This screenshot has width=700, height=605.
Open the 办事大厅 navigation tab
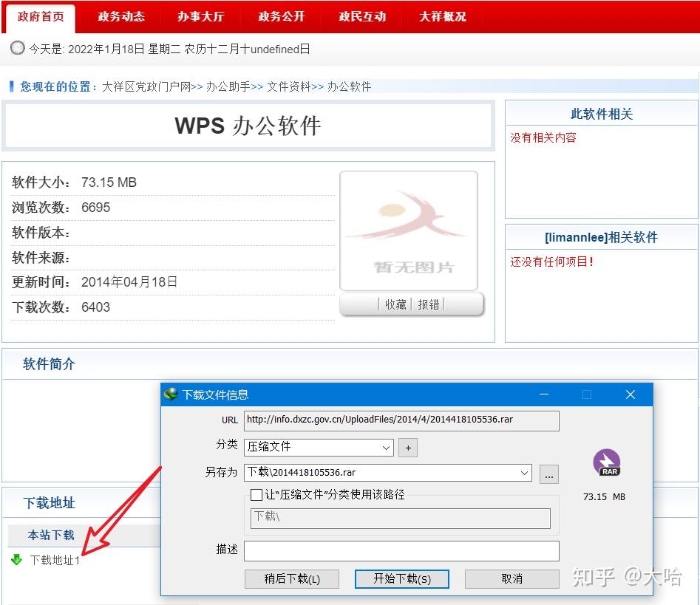200,17
